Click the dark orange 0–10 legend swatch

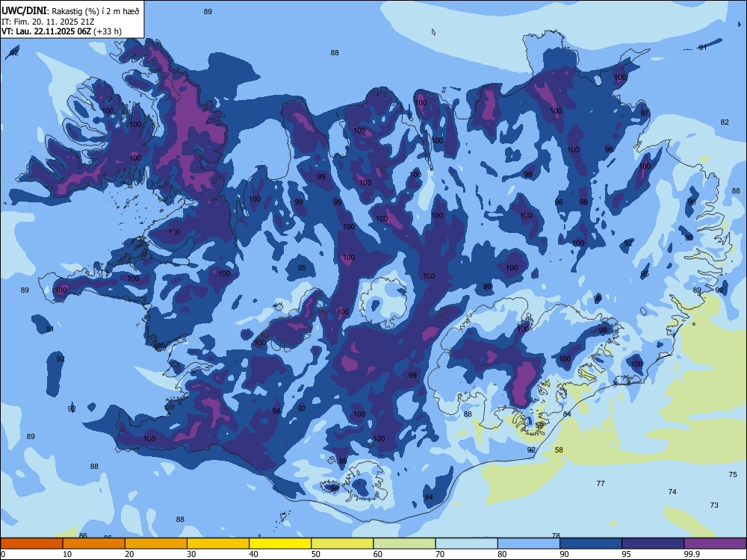pos(31,544)
